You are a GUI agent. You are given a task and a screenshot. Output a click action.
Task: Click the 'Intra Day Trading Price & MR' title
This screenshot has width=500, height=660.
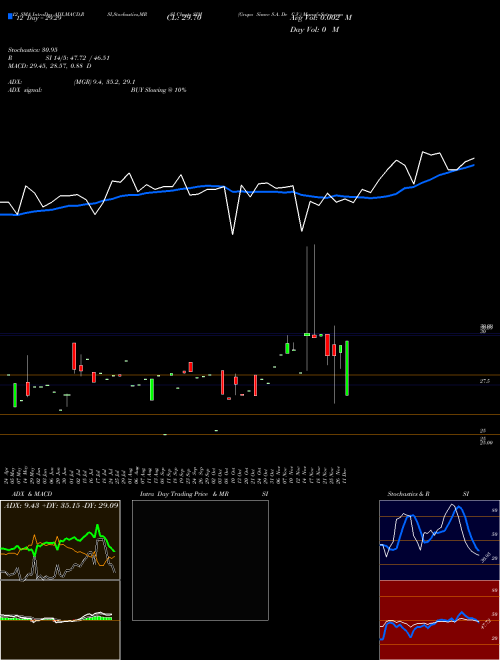[x=185, y=494]
